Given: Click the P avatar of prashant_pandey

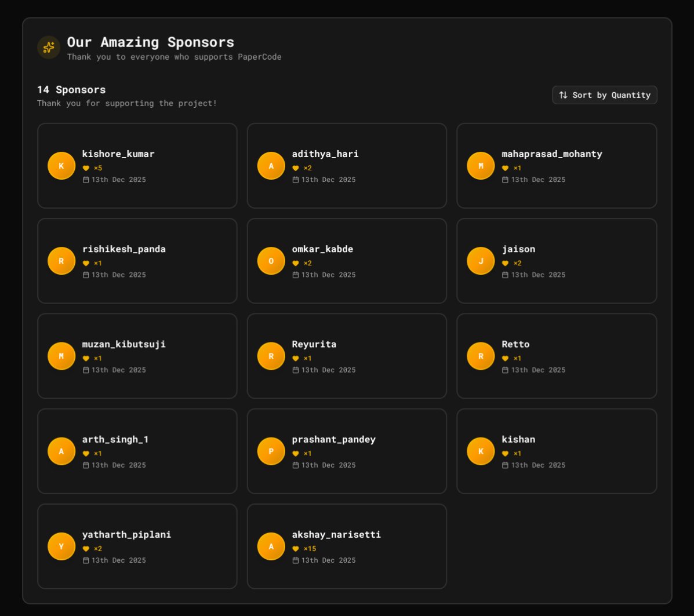Looking at the screenshot, I should tap(271, 451).
